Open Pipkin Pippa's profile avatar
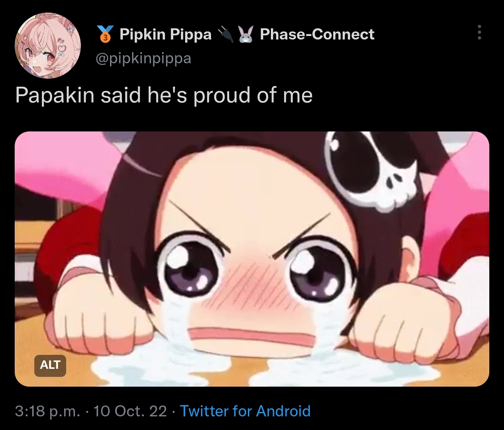Screen dimensions: 504x430 pos(48,46)
